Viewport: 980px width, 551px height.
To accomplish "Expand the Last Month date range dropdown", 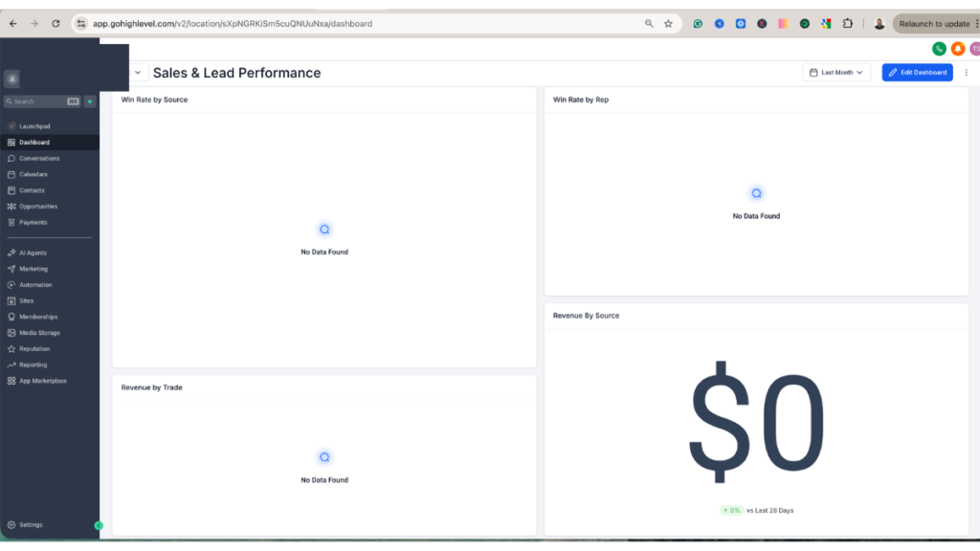I will coord(835,73).
